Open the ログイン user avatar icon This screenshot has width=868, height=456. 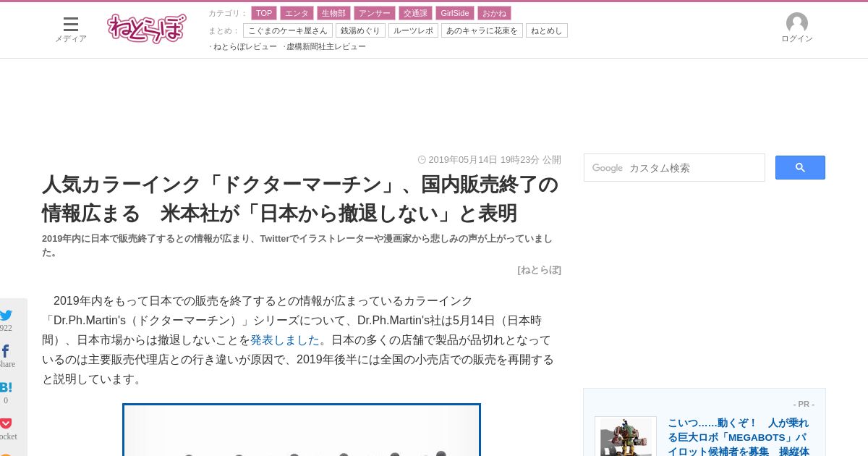pyautogui.click(x=797, y=23)
